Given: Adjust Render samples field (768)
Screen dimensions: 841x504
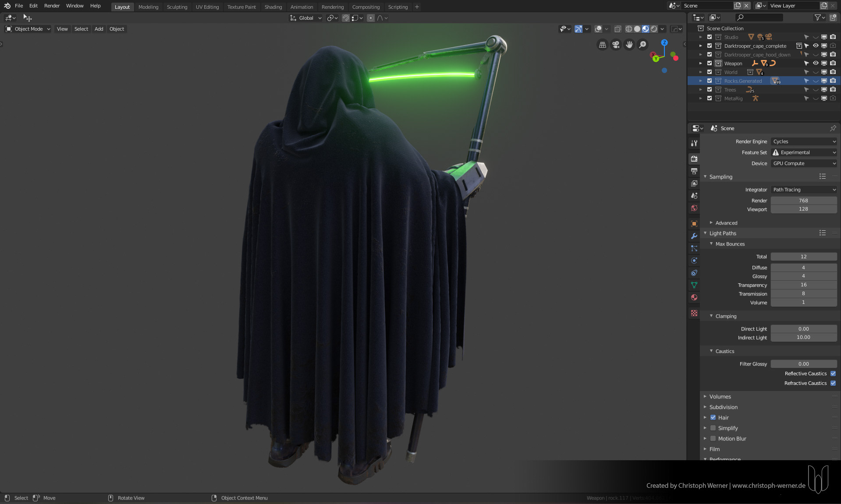Looking at the screenshot, I should [x=804, y=201].
